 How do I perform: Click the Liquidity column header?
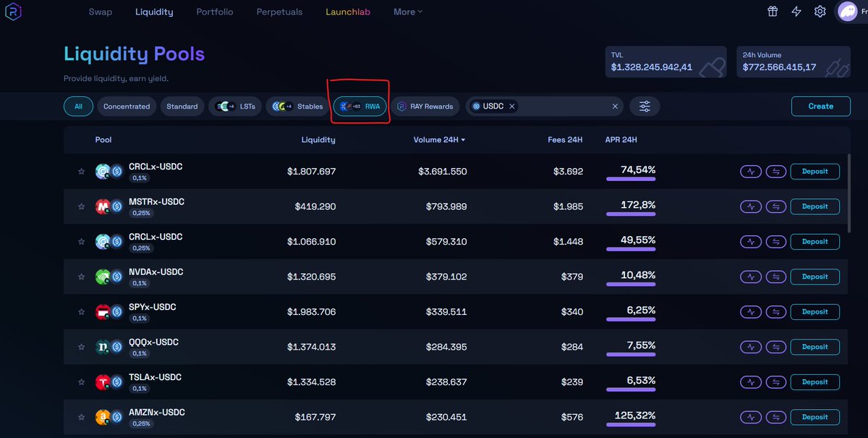(318, 140)
